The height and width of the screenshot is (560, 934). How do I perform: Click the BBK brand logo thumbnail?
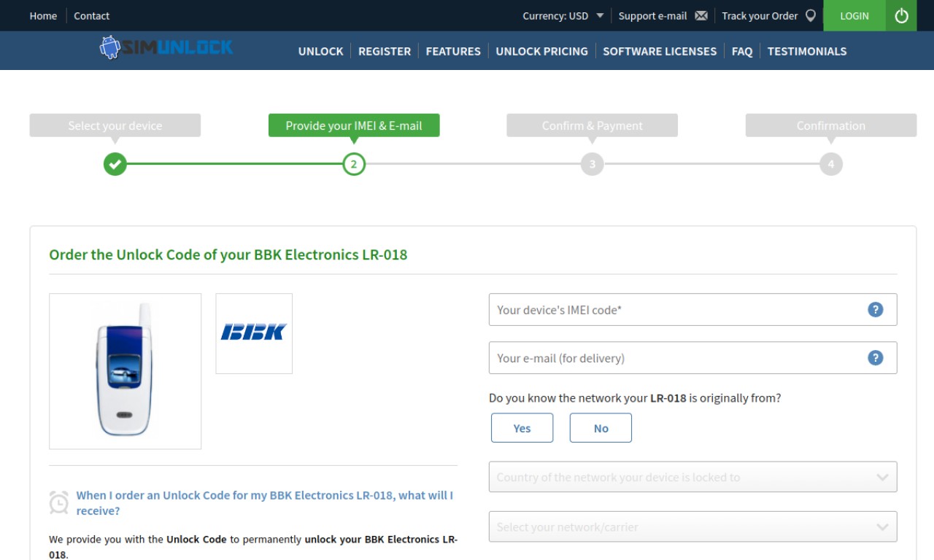coord(254,333)
